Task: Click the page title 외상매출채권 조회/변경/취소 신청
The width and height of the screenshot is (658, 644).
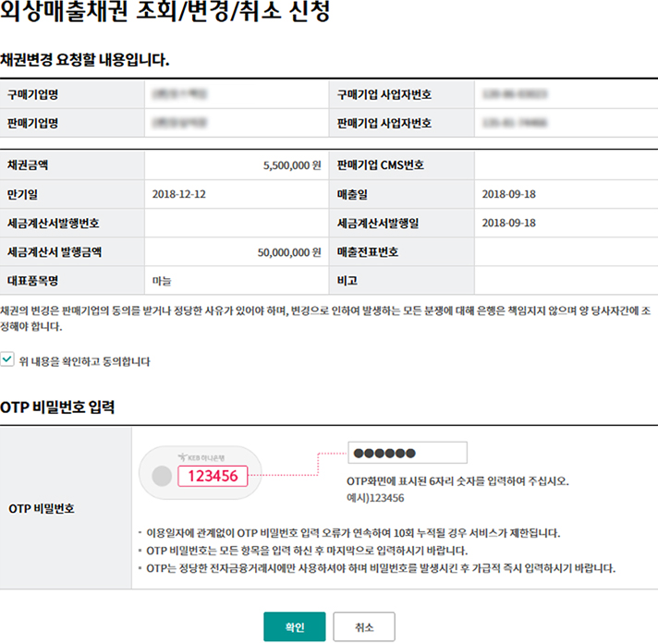Action: 163,14
